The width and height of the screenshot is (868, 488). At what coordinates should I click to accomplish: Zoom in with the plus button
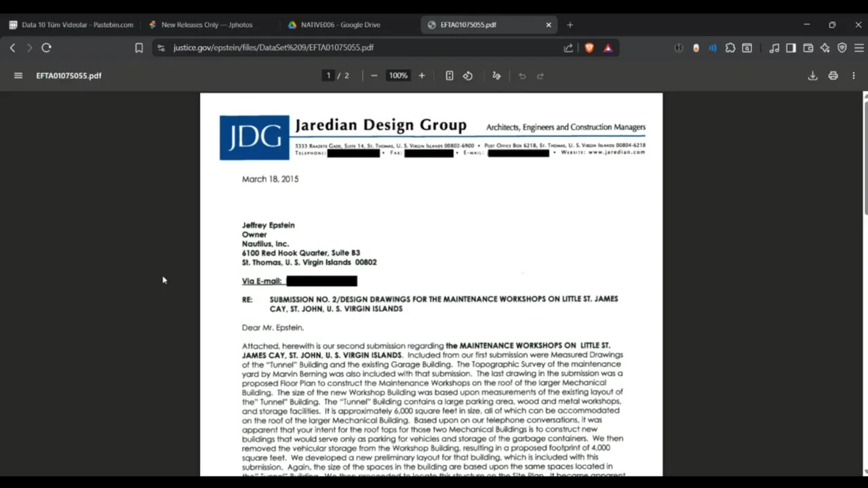pos(422,75)
